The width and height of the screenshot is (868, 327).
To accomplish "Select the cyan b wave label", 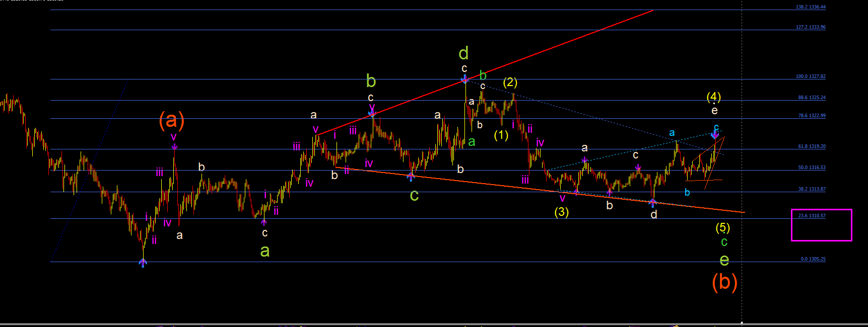I will click(687, 192).
